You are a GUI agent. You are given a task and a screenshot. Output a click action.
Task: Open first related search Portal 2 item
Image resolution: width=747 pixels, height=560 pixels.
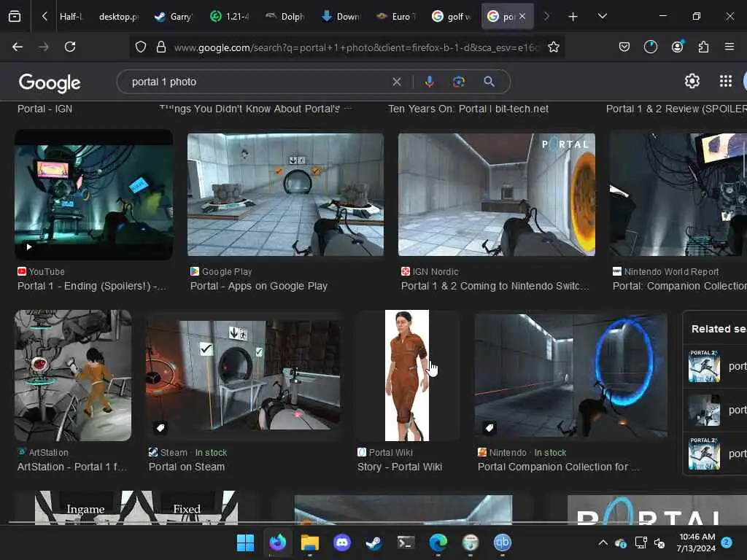tap(715, 366)
